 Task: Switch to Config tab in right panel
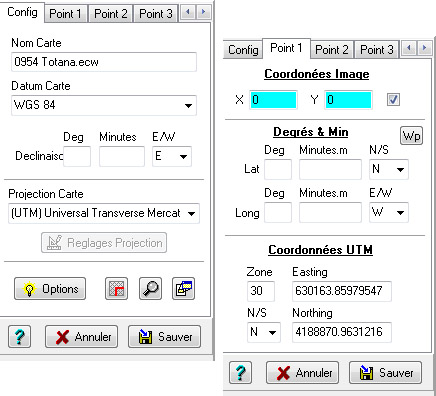(243, 50)
